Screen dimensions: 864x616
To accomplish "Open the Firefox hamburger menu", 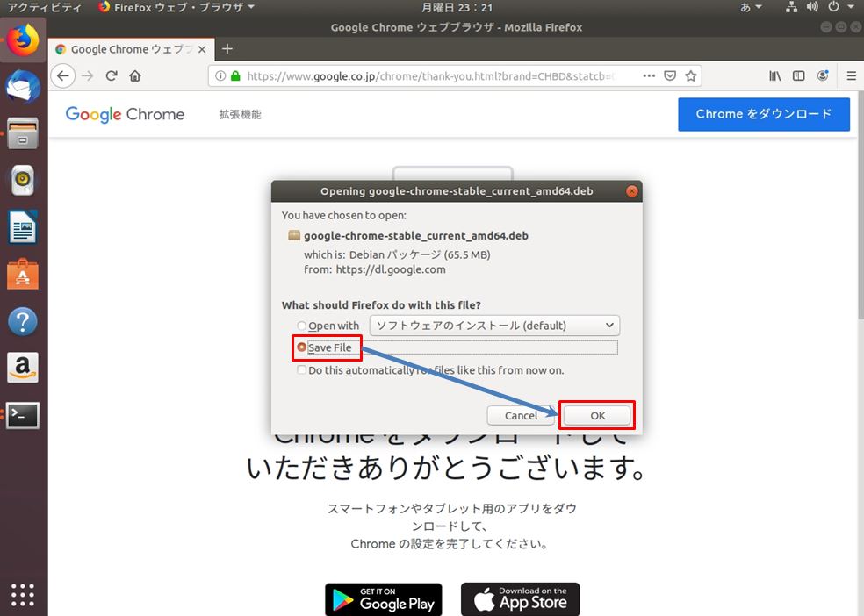I will click(852, 76).
